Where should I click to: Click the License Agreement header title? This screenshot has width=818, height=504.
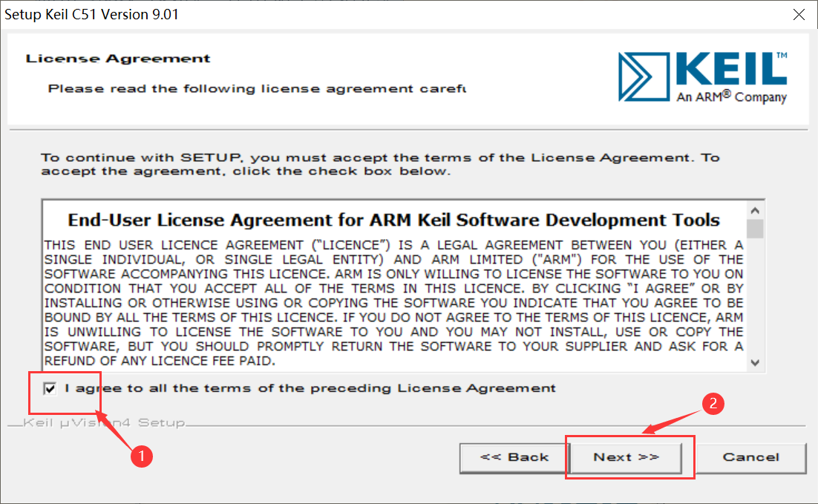point(118,59)
